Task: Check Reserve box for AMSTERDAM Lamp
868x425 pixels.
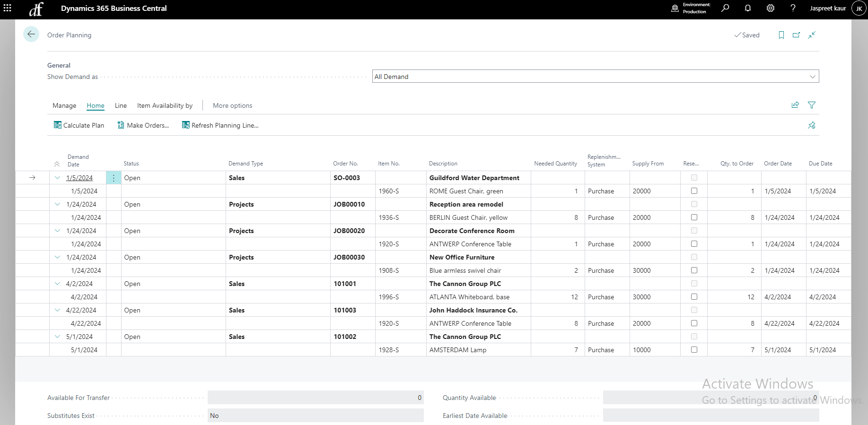Action: (x=694, y=350)
